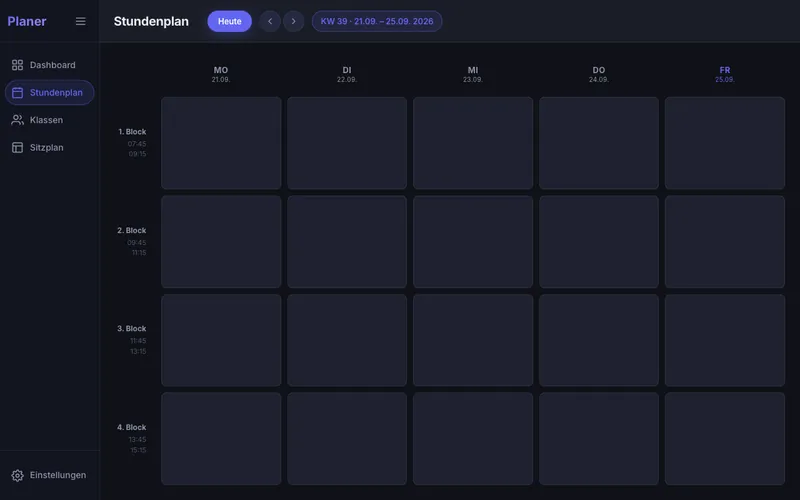Select the Friday 4. Block cell
This screenshot has height=500, width=800.
[x=725, y=439]
